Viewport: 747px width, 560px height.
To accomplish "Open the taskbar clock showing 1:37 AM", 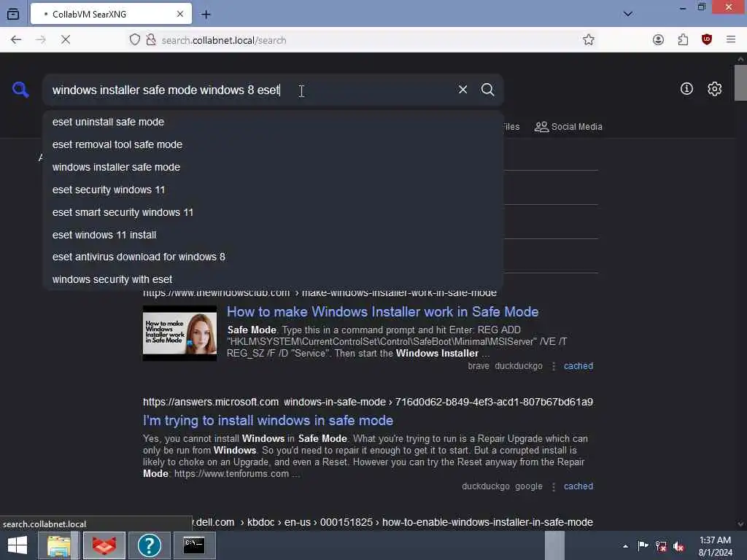I will coord(715,546).
